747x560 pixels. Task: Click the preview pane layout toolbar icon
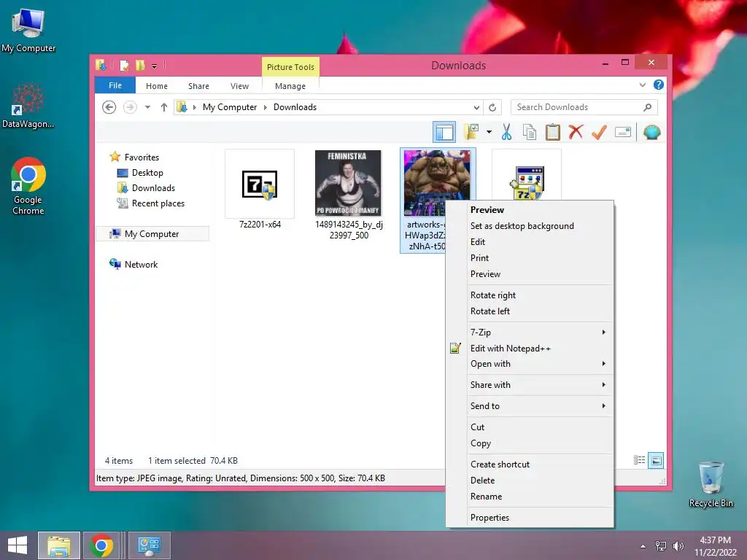(x=444, y=133)
